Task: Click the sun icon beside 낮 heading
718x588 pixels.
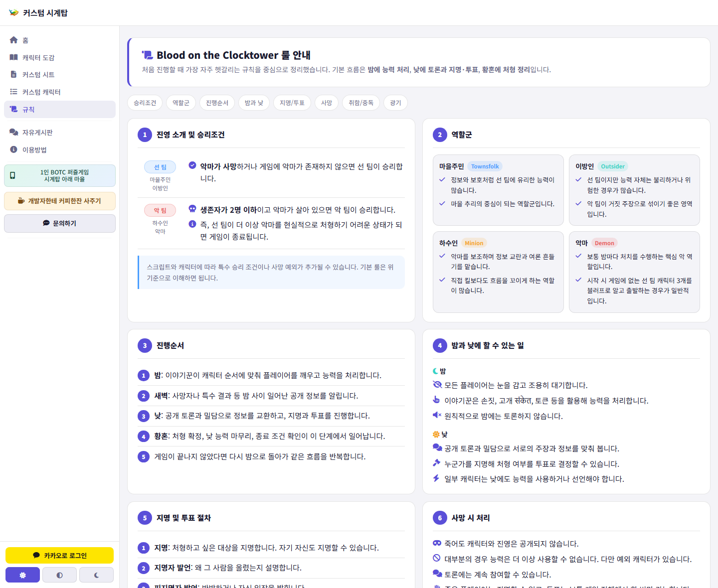Action: (x=436, y=435)
